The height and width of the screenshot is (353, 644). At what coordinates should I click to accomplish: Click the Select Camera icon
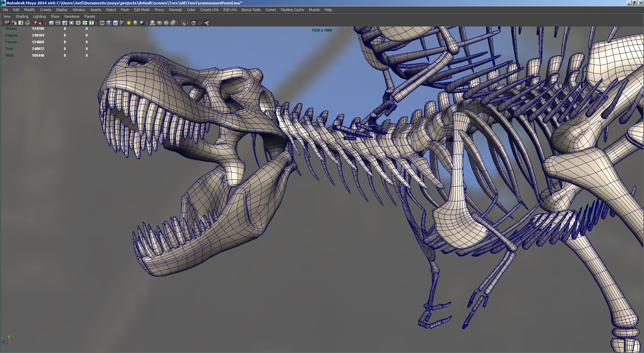pyautogui.click(x=7, y=23)
